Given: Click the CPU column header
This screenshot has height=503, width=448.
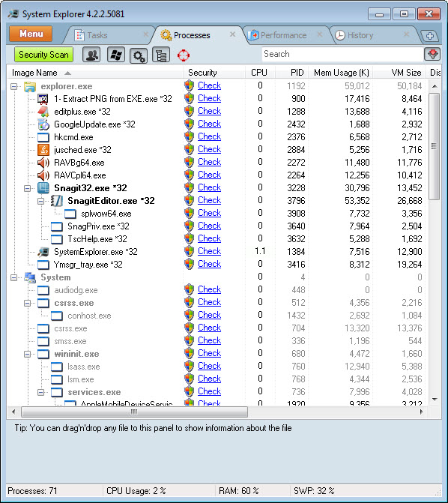Looking at the screenshot, I should pos(259,73).
